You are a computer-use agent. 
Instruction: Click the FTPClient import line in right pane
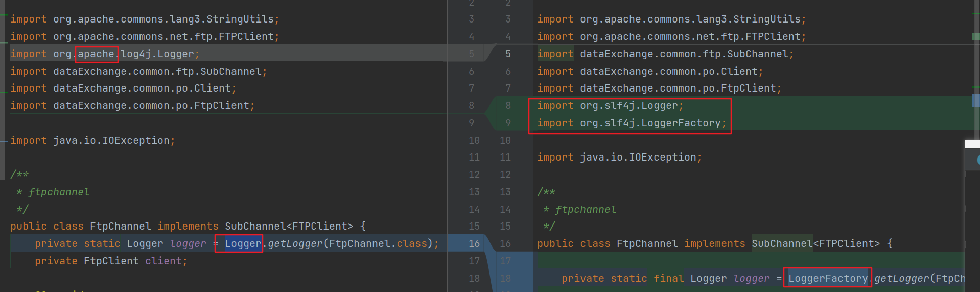point(671,36)
